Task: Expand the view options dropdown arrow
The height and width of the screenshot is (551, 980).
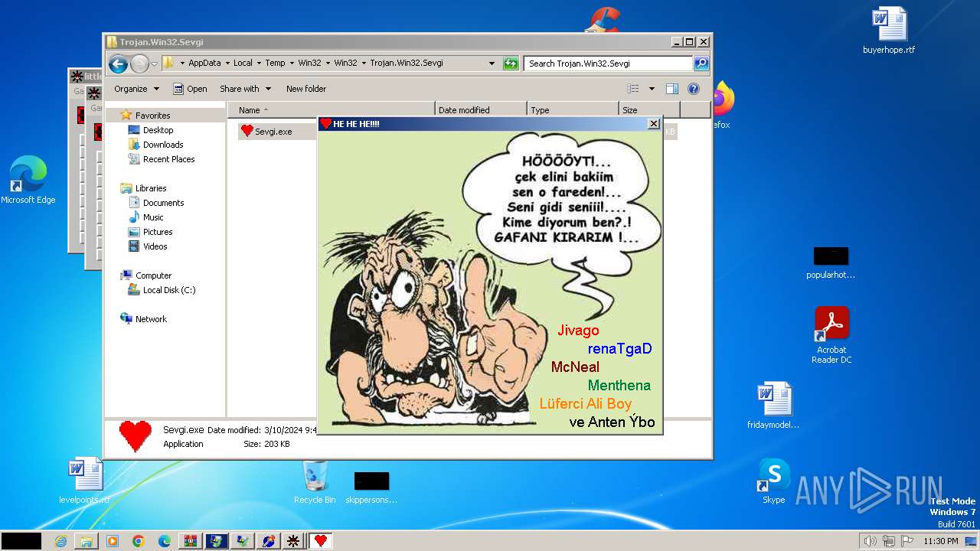Action: (652, 89)
